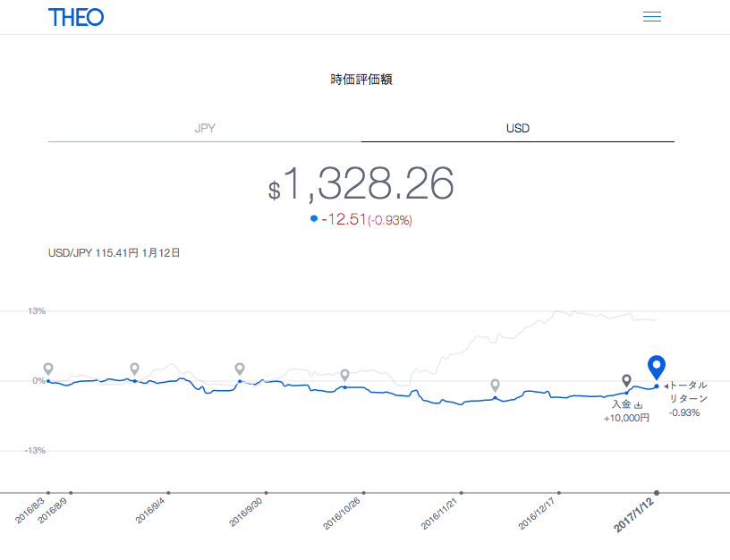This screenshot has width=730, height=560.
Task: Select timeline dot for 2016/9/4
Action: coord(168,493)
